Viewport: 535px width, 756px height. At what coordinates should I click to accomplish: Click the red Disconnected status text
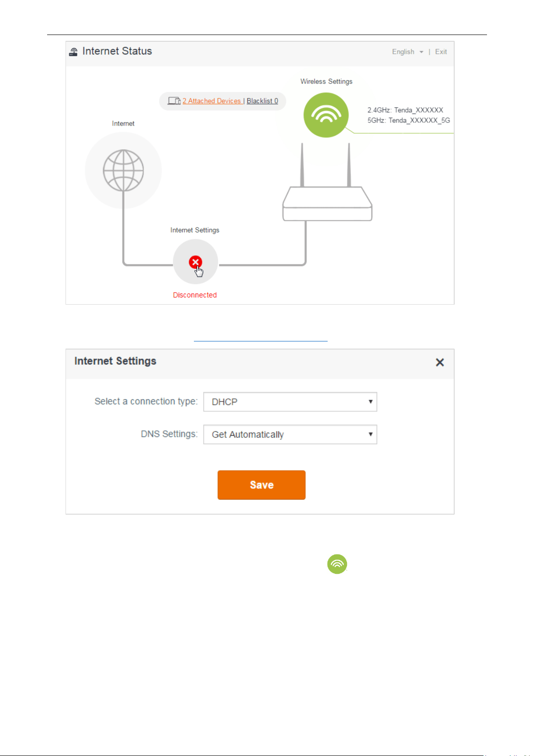[x=195, y=295]
